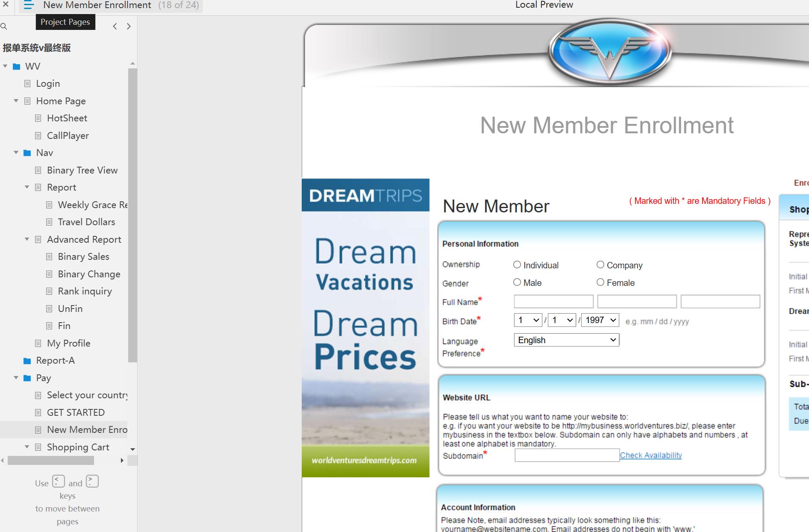Click the HotSheet page icon

(38, 118)
